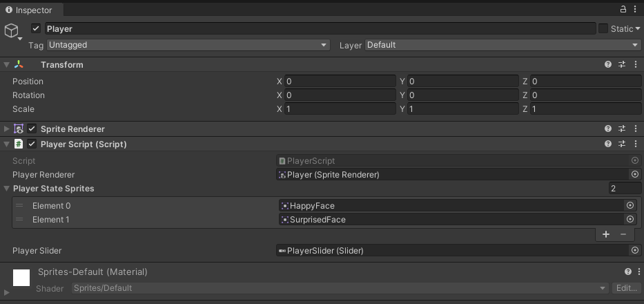644x304 pixels.
Task: Open Sprite Renderer presets
Action: [x=622, y=129]
